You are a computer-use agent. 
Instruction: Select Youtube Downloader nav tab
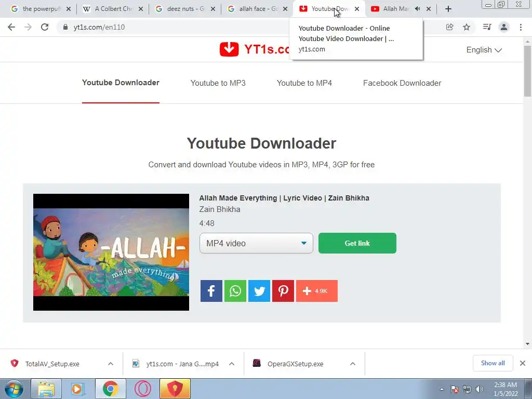(x=121, y=83)
